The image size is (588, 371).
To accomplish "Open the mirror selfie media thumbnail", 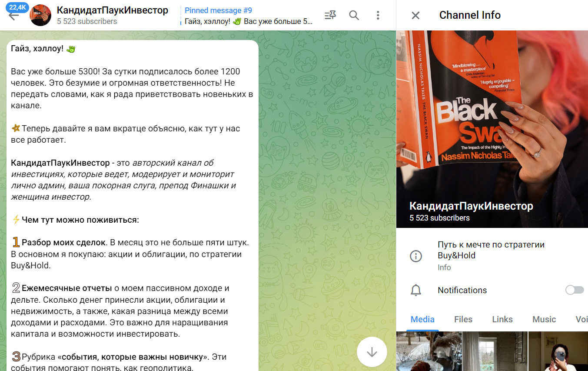I will point(558,351).
